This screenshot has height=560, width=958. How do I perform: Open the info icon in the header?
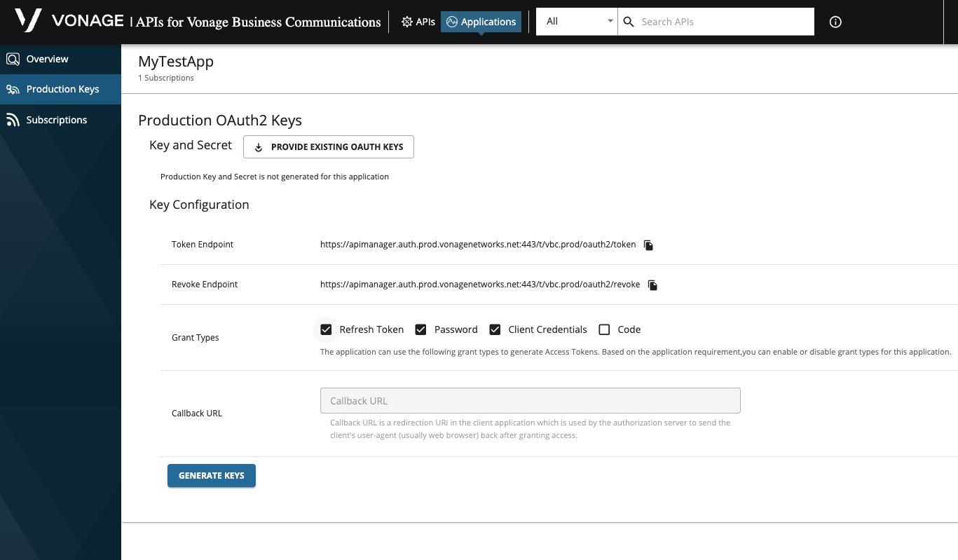835,22
